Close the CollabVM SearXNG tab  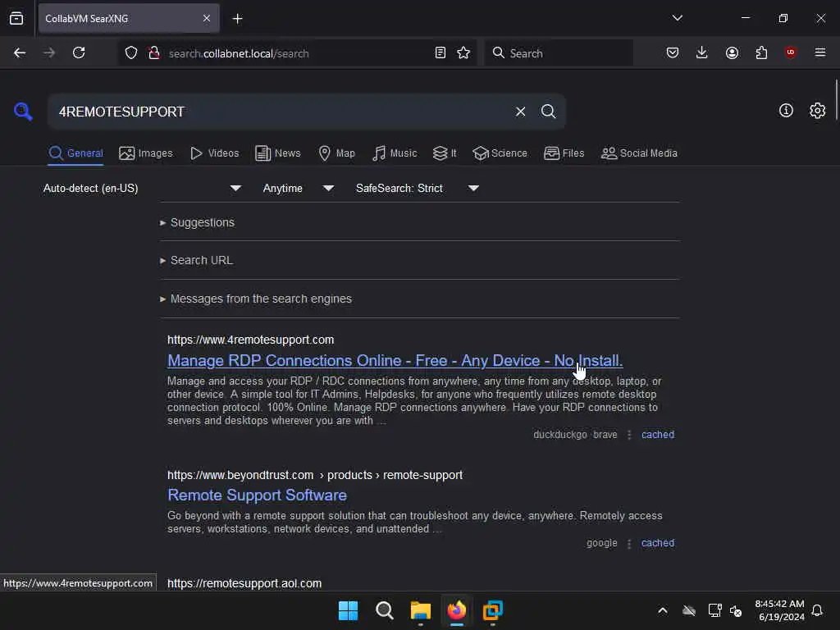(207, 19)
